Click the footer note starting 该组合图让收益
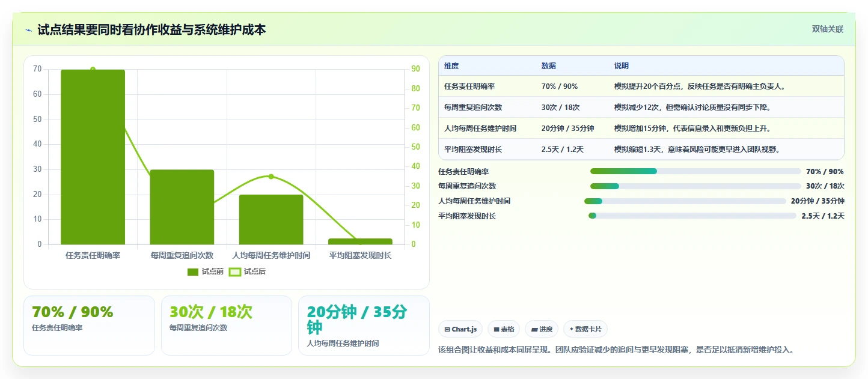The image size is (868, 379). [x=616, y=349]
